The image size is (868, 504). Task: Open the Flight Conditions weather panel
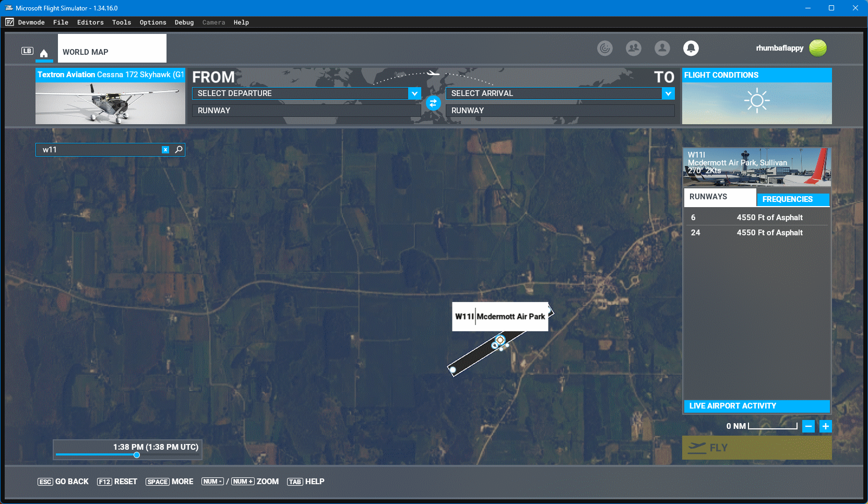tap(757, 96)
